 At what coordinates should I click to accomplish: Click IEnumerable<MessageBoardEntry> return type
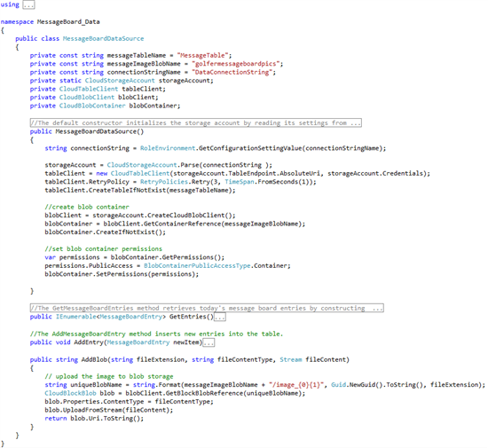point(111,317)
